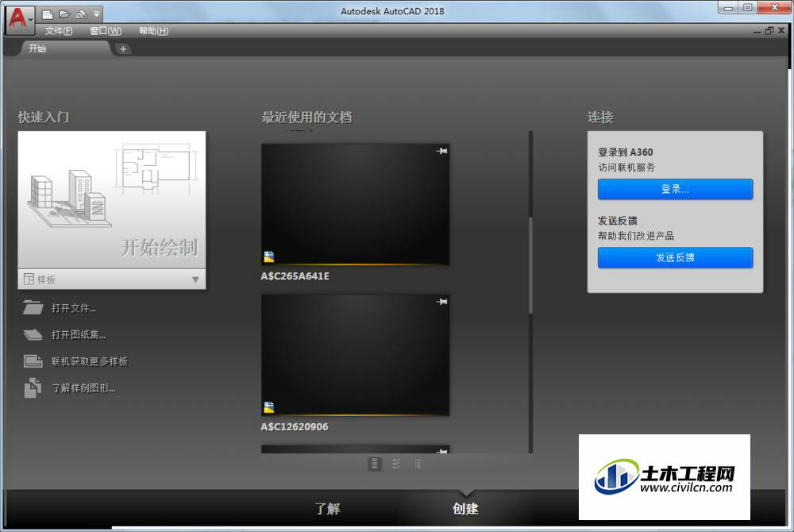Switch recent documents to large thumbnail view
Viewport: 794px width, 532px height.
375,464
